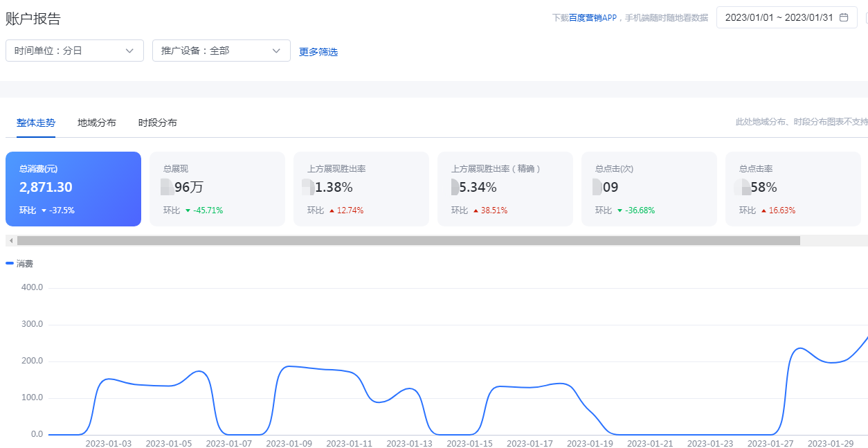868x448 pixels.
Task: Click the horizontal scrollbar thumb
Action: tap(408, 240)
